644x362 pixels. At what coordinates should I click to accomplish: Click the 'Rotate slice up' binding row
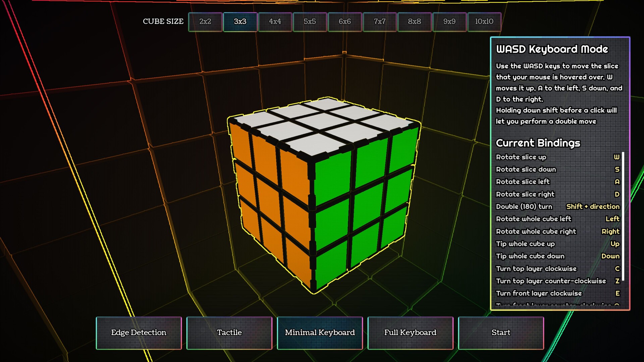[x=558, y=157]
